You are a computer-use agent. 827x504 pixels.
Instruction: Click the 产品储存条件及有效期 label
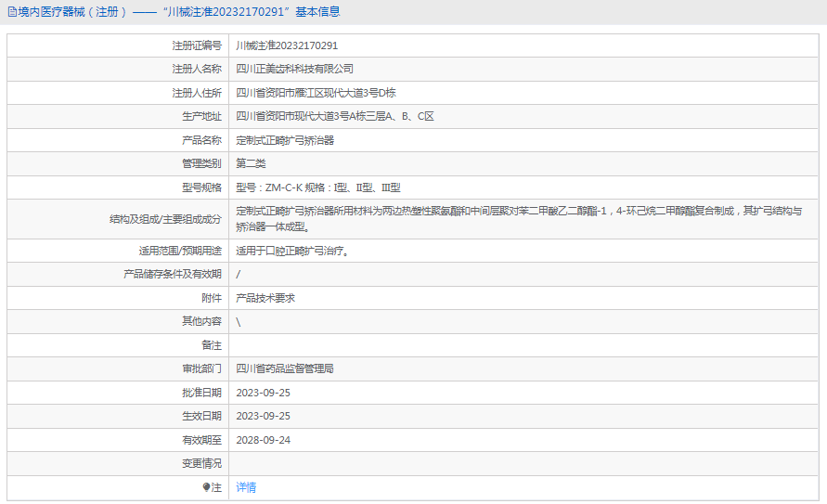point(173,274)
